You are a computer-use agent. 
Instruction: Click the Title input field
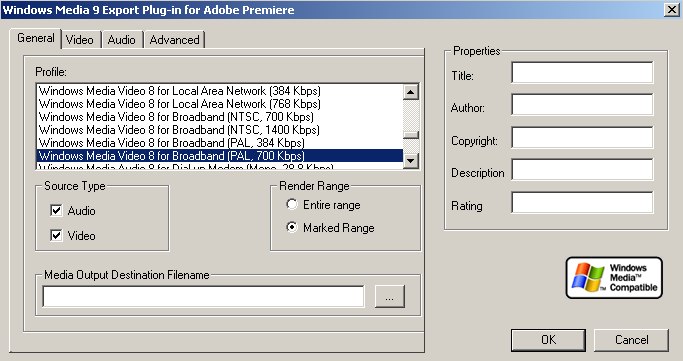pos(582,72)
